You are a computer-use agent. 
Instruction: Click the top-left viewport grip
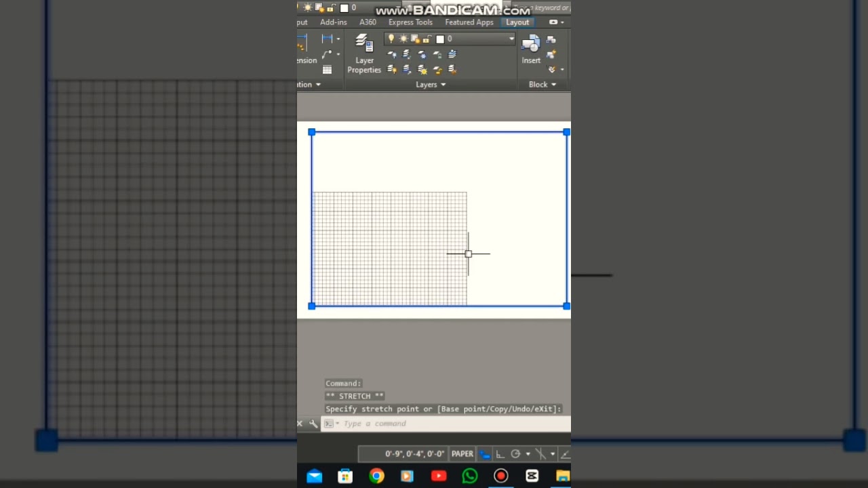311,132
